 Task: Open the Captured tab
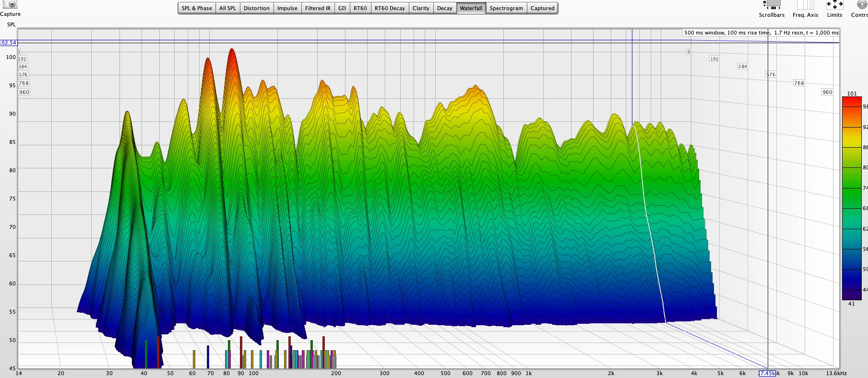[x=542, y=8]
